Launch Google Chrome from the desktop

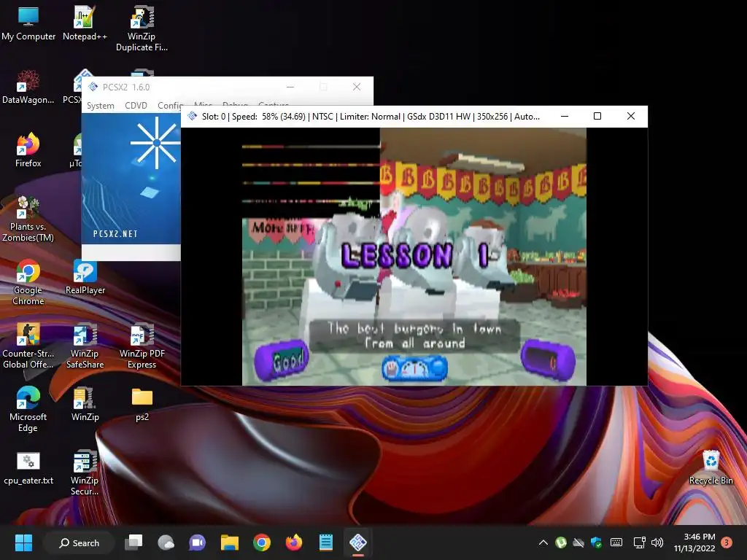click(28, 282)
